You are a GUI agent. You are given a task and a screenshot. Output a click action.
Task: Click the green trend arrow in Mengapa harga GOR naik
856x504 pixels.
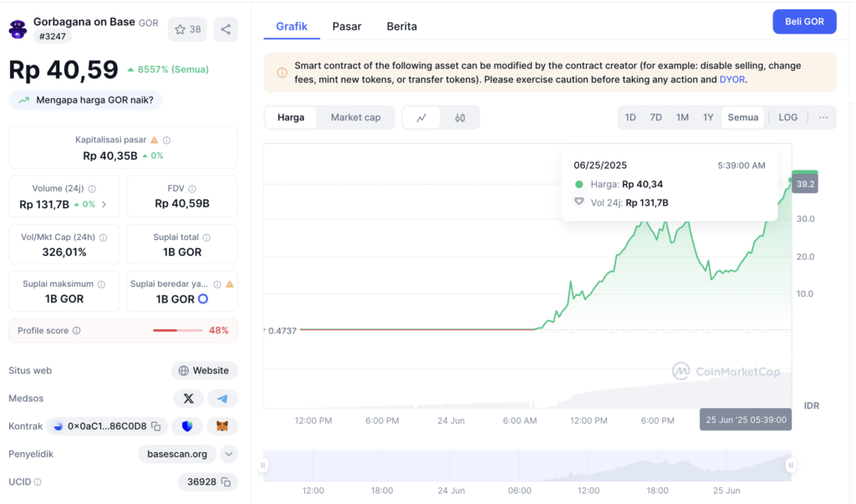point(24,100)
